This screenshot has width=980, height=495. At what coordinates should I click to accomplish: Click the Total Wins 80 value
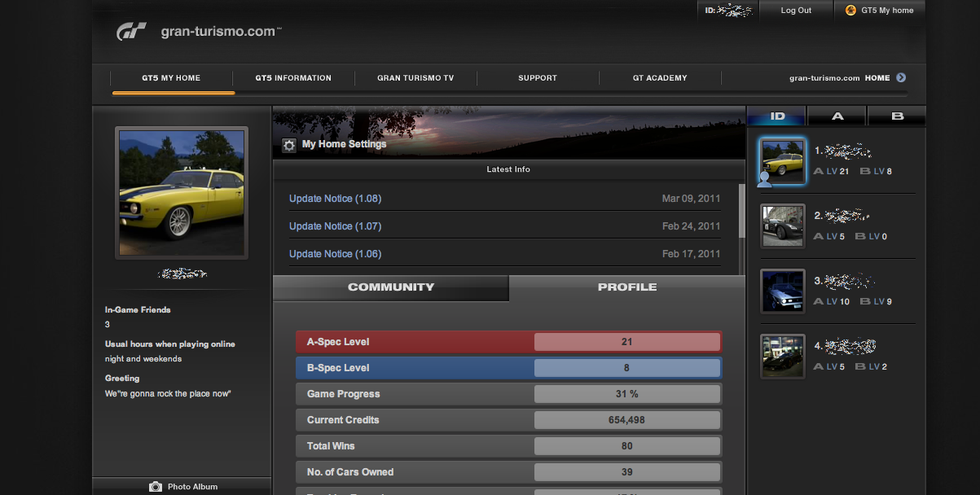coord(627,446)
